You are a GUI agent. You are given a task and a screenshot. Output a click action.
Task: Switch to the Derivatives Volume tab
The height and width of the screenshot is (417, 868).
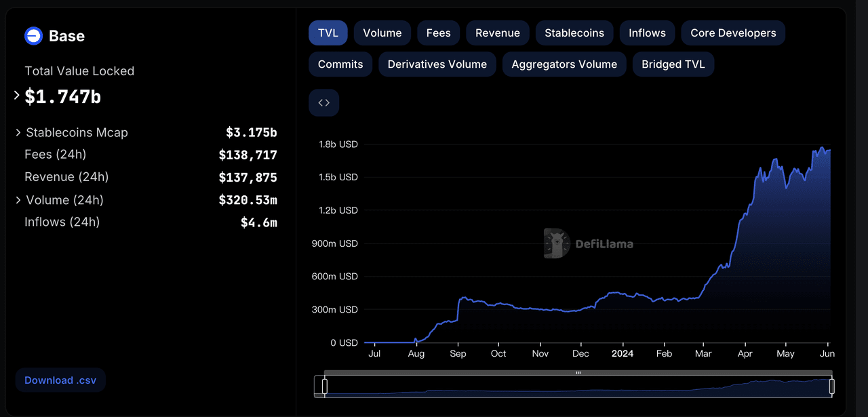click(x=437, y=64)
